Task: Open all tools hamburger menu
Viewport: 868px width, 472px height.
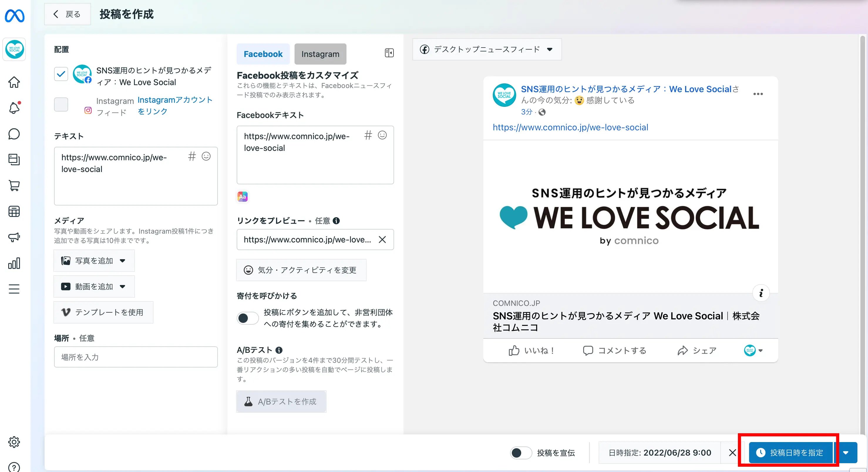Action: coord(14,289)
